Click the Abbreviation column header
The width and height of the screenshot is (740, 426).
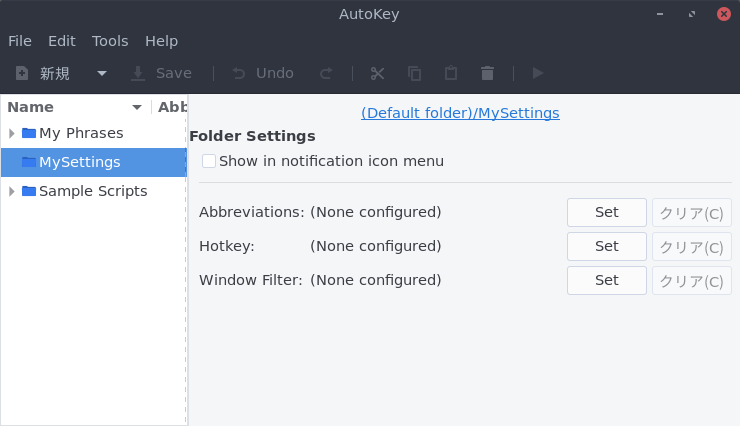tap(172, 107)
